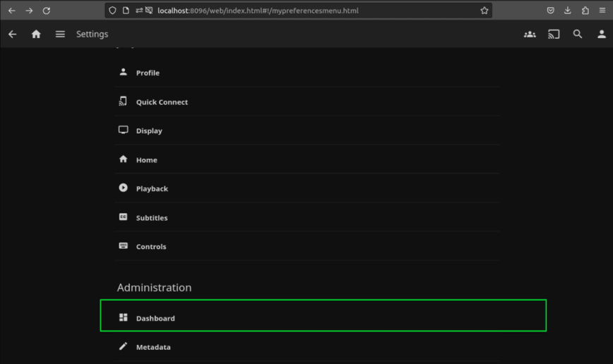The width and height of the screenshot is (613, 364).
Task: Reload the page with the refresh icon
Action: (x=46, y=11)
